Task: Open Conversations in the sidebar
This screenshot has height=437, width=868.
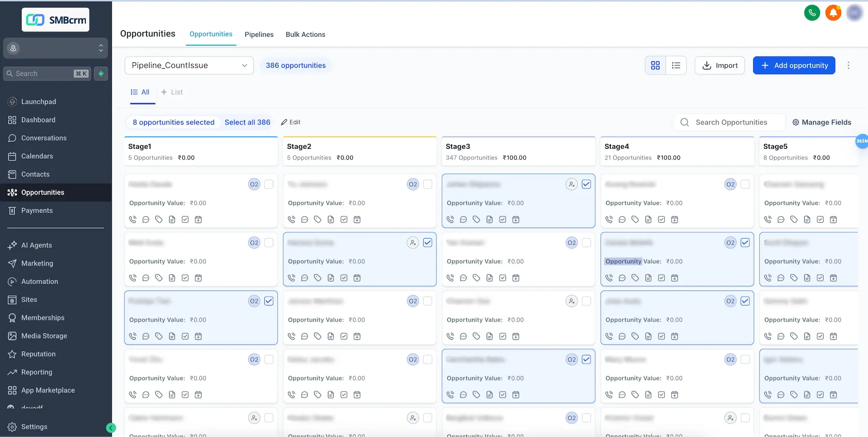Action: tap(44, 138)
